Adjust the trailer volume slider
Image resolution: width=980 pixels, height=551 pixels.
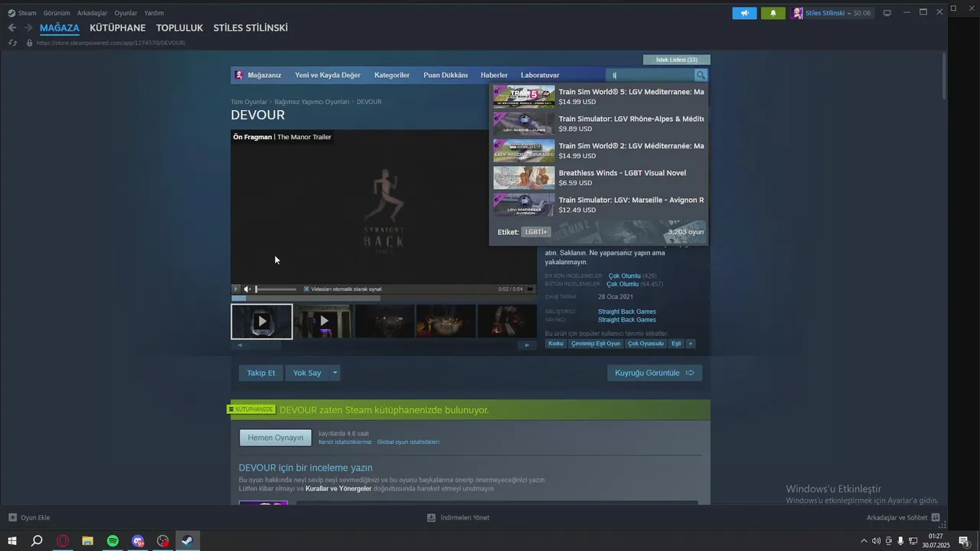pos(276,289)
